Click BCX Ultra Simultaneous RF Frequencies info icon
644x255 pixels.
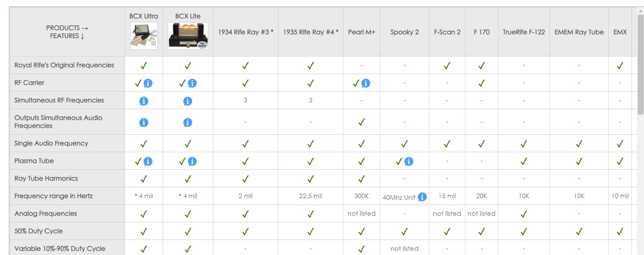click(x=143, y=101)
